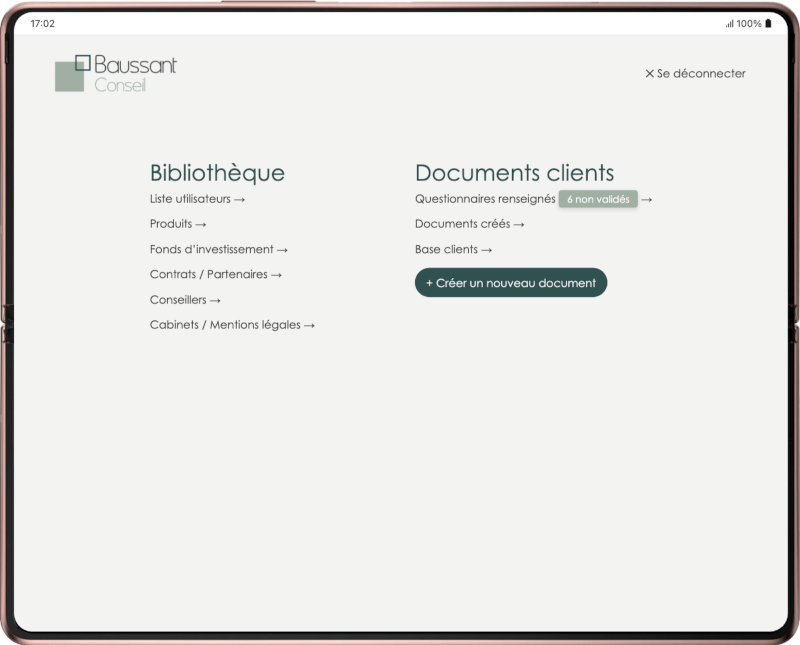Image resolution: width=800 pixels, height=645 pixels.
Task: Open Liste utilisateurs
Action: pos(193,198)
